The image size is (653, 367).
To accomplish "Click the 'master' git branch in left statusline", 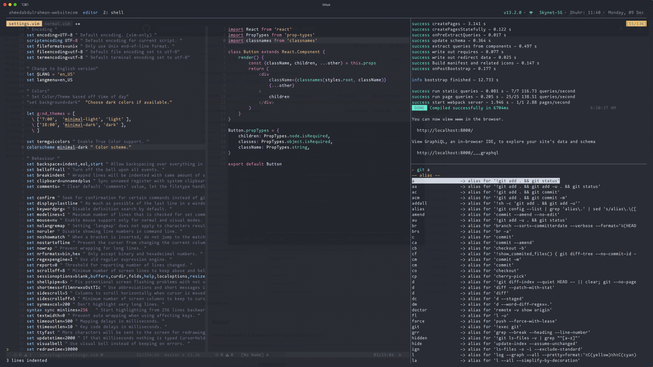I will (x=172, y=355).
